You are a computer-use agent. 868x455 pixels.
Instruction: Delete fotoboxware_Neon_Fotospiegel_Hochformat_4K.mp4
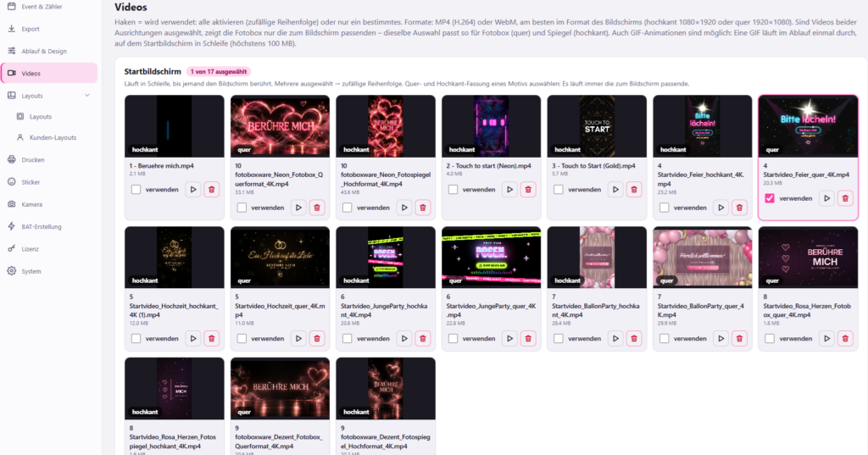(x=423, y=208)
